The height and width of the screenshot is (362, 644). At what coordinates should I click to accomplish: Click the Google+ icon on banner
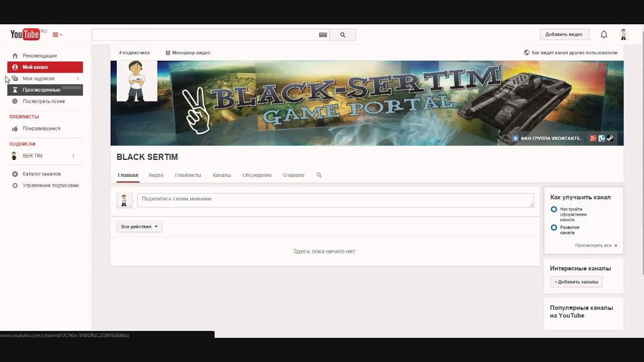[x=593, y=138]
